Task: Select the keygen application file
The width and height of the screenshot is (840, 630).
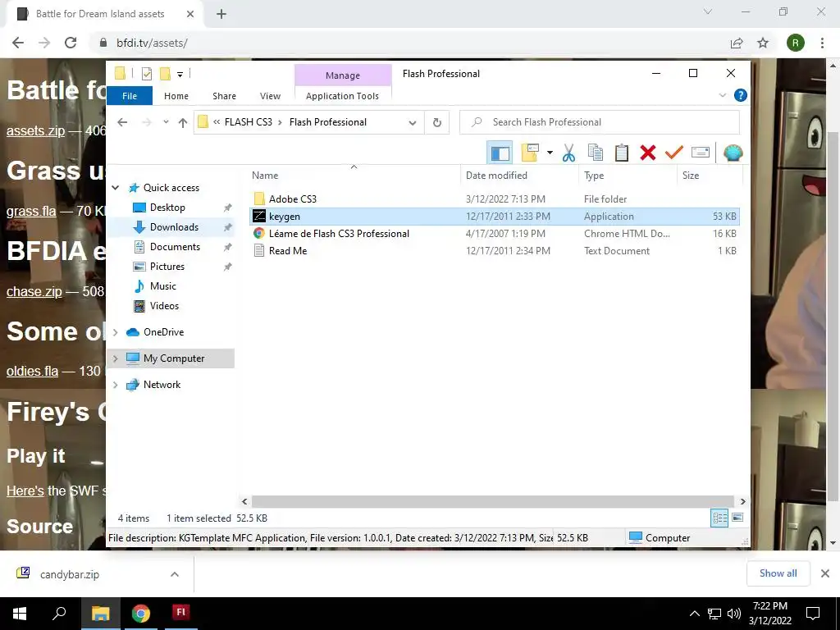Action: click(495, 217)
